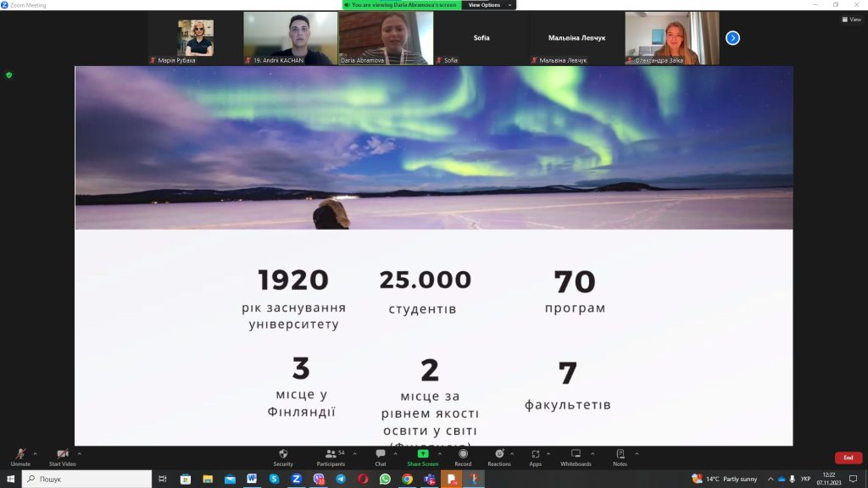
Task: Click the green encryption shield icon
Action: [x=9, y=75]
